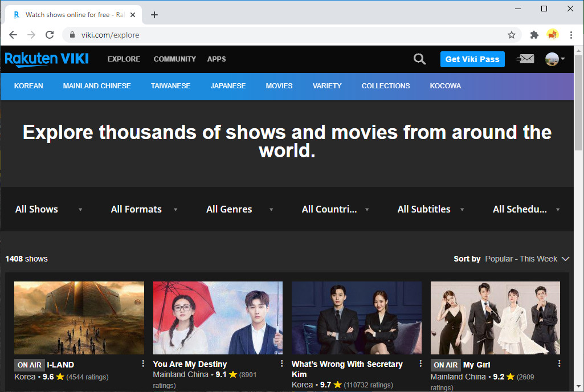
Task: Click the scrollbar up arrow
Action: tap(578, 50)
